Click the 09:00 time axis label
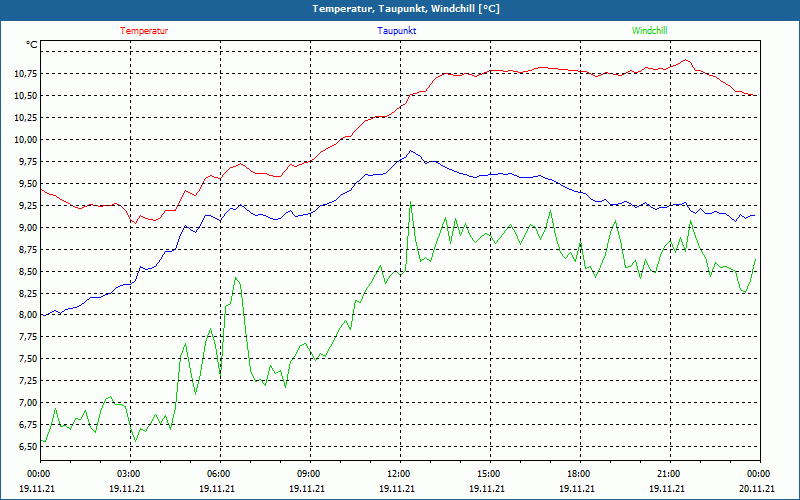 point(310,474)
